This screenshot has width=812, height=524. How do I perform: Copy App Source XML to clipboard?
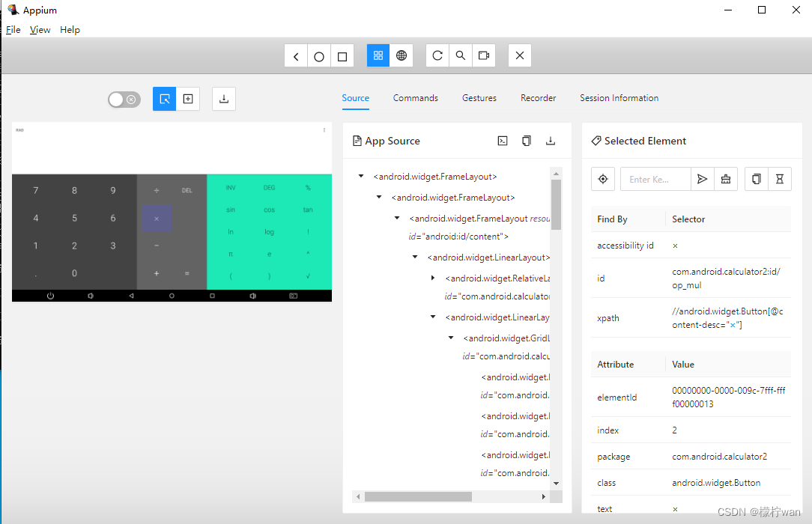pos(527,141)
